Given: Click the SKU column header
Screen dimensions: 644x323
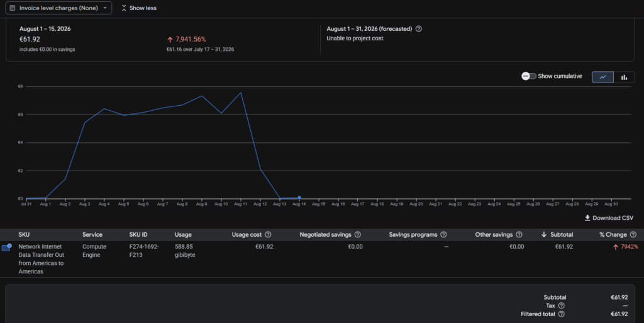Looking at the screenshot, I should click(x=24, y=235).
